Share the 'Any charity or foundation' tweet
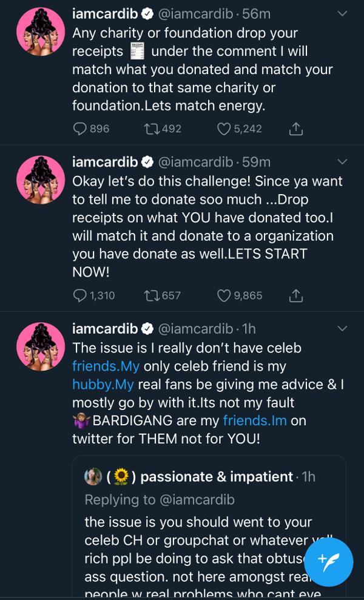Viewport: 364px width, 600px height. coord(295,129)
